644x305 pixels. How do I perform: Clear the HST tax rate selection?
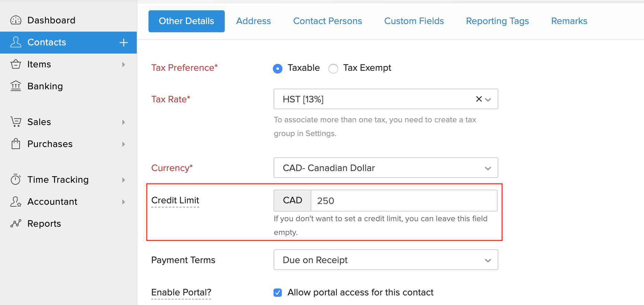(x=478, y=99)
